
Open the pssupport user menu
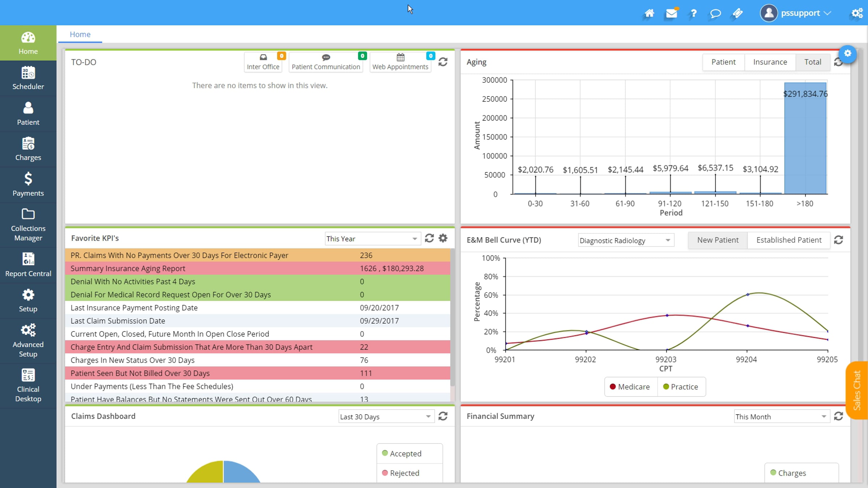(796, 13)
